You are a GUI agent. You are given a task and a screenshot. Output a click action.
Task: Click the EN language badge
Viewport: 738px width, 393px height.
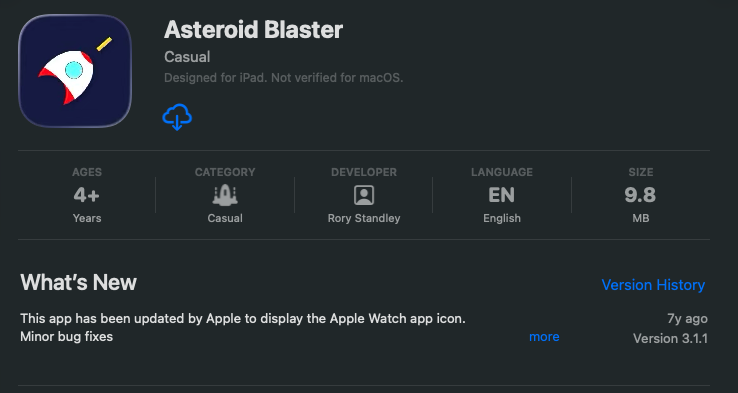[x=502, y=195]
